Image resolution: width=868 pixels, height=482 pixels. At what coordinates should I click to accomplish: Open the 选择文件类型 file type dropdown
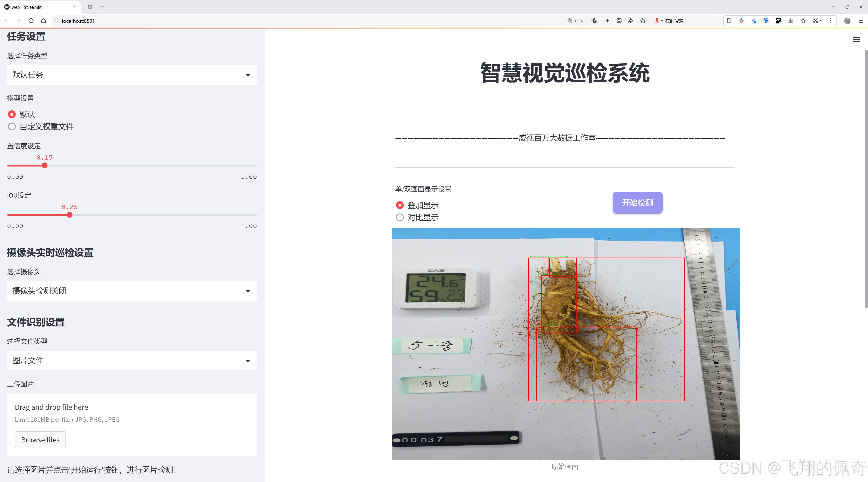tap(131, 360)
